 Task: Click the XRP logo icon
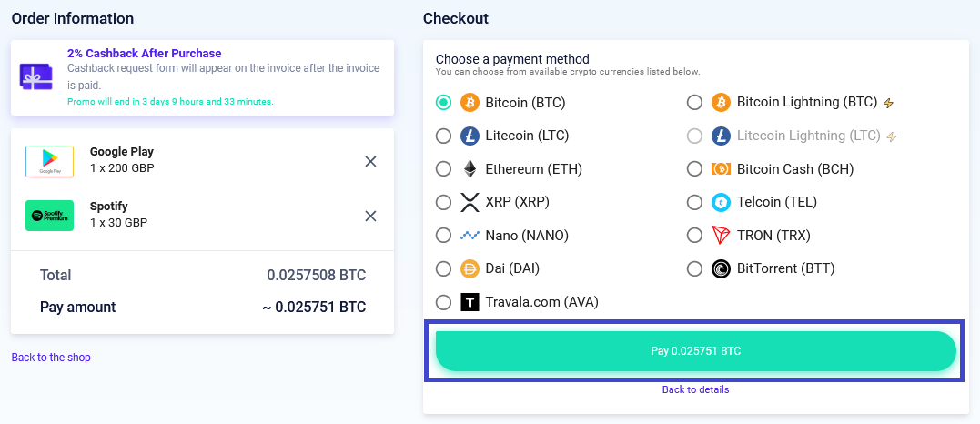pos(470,202)
